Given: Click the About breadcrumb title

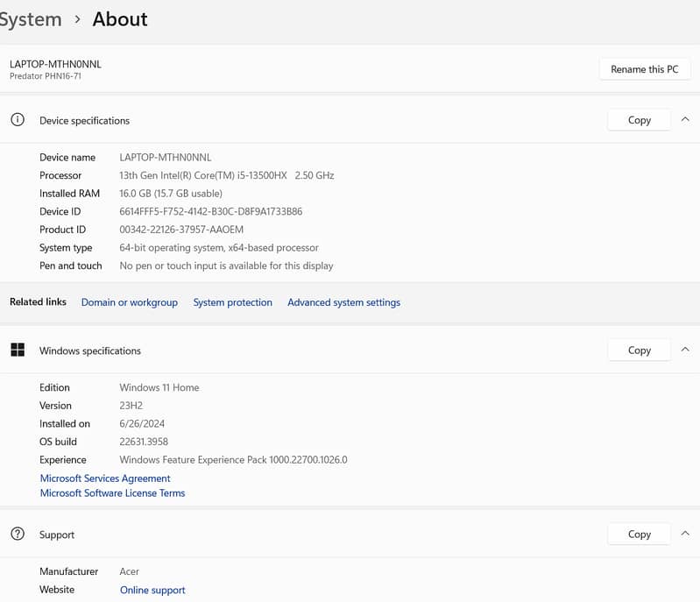Looking at the screenshot, I should 120,19.
